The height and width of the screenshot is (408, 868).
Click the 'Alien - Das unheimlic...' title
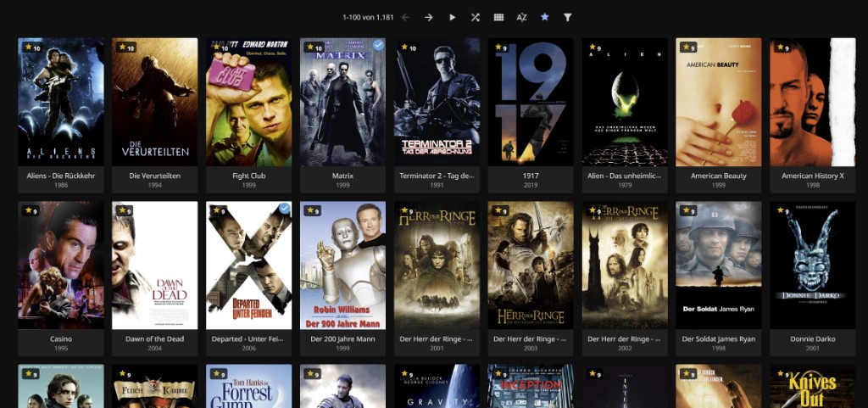click(625, 176)
